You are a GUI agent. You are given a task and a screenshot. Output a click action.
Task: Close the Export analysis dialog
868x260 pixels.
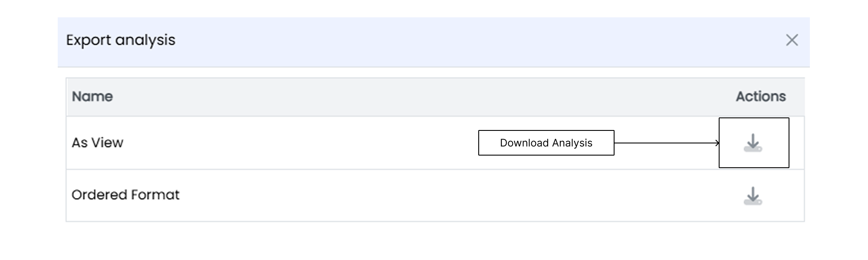coord(792,40)
